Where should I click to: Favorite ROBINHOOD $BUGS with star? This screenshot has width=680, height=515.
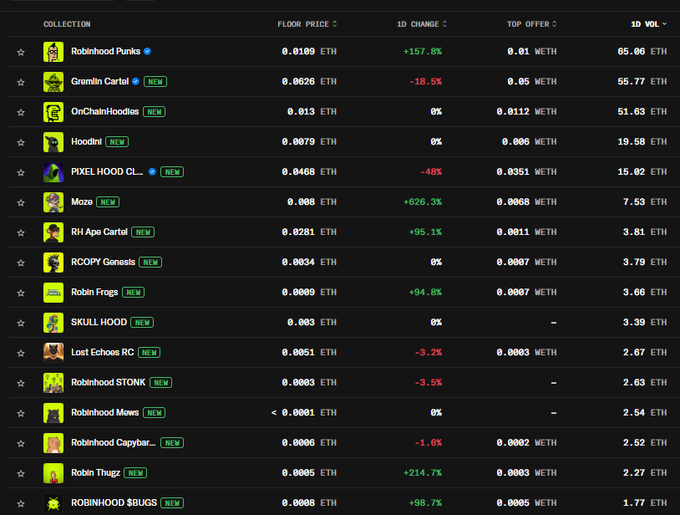pyautogui.click(x=20, y=504)
